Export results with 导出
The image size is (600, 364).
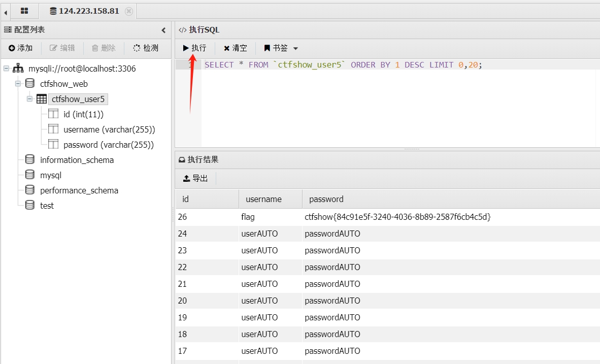(x=195, y=178)
